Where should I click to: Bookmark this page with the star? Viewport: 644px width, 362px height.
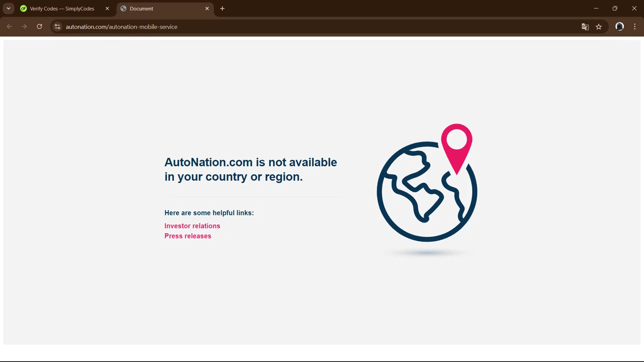click(x=599, y=27)
